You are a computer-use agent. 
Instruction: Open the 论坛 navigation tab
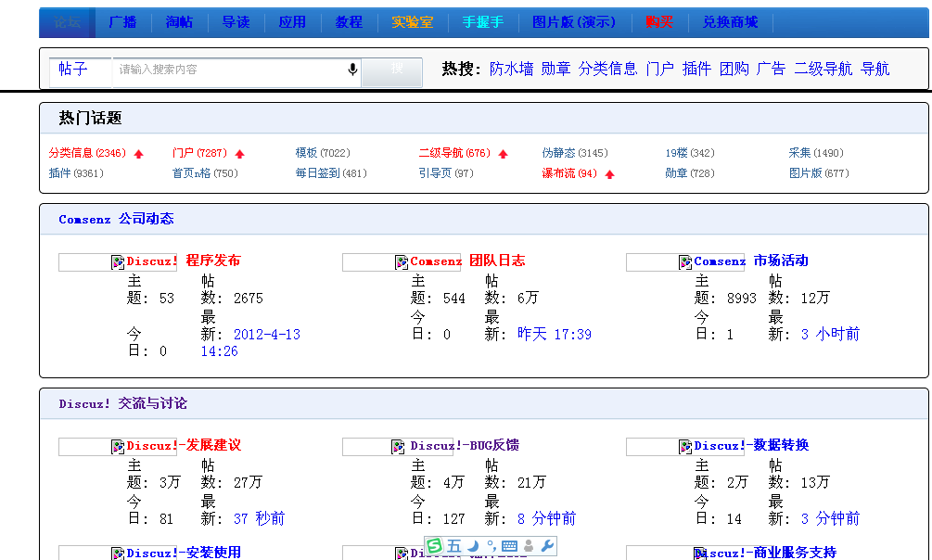click(67, 22)
